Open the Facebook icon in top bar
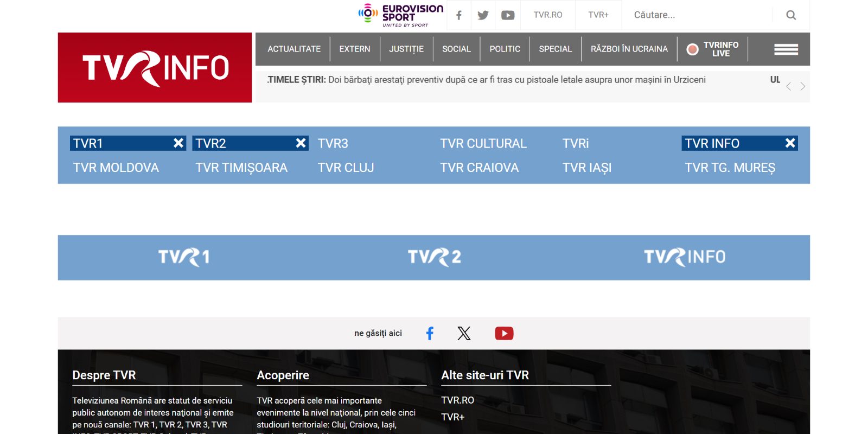 coord(459,15)
